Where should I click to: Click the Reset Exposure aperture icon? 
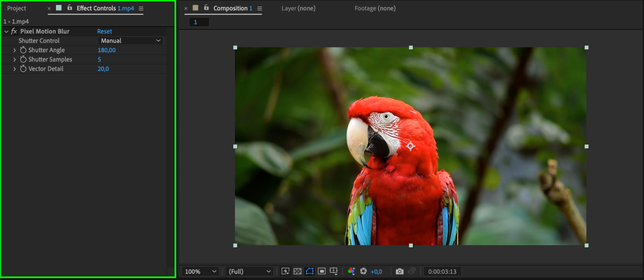[x=363, y=271]
